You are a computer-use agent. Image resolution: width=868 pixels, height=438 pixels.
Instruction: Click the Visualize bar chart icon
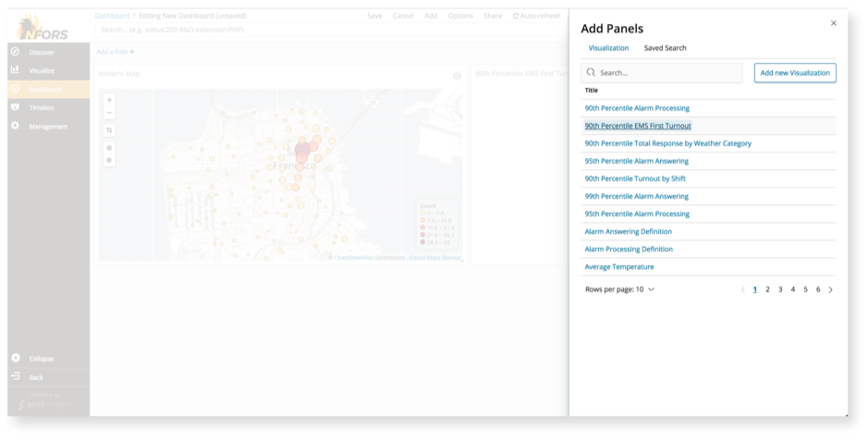16,70
